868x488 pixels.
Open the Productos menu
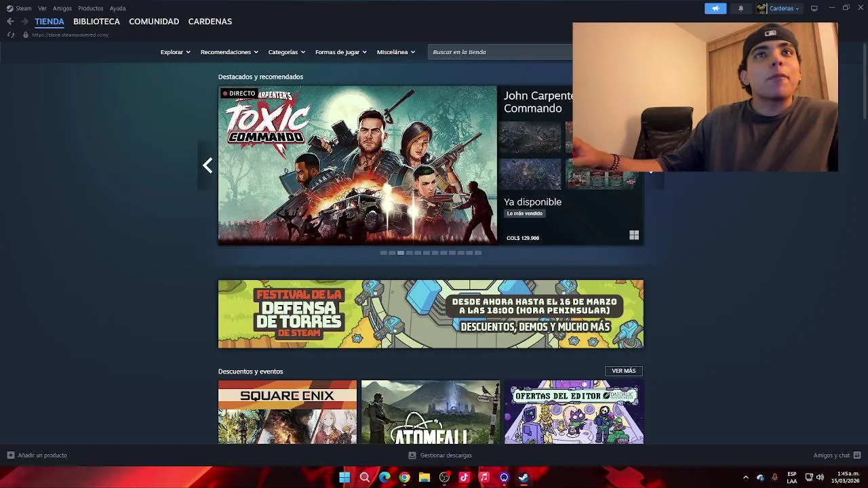coord(90,8)
